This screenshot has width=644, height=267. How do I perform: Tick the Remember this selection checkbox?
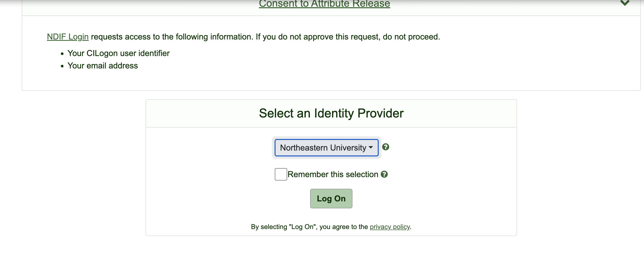tap(281, 174)
